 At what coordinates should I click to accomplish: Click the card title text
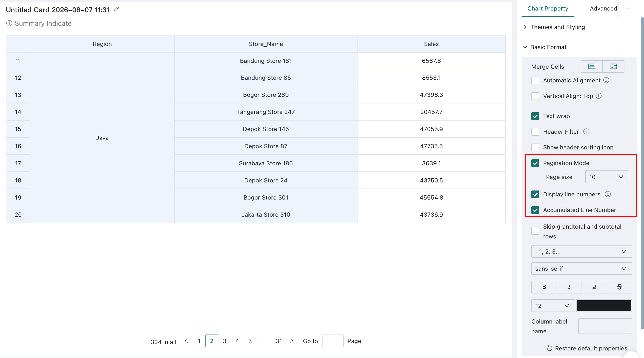tap(58, 10)
